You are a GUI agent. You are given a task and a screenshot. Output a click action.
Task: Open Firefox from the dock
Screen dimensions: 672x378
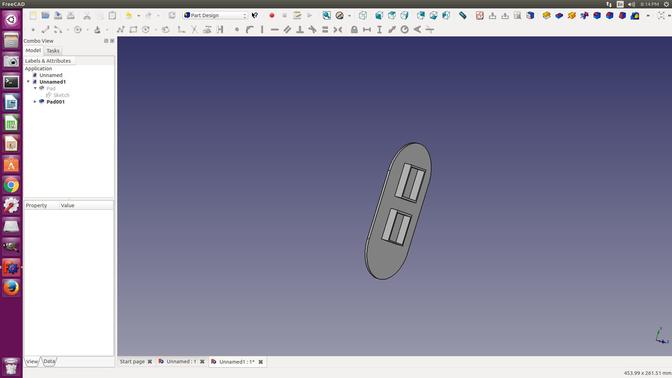[x=11, y=288]
